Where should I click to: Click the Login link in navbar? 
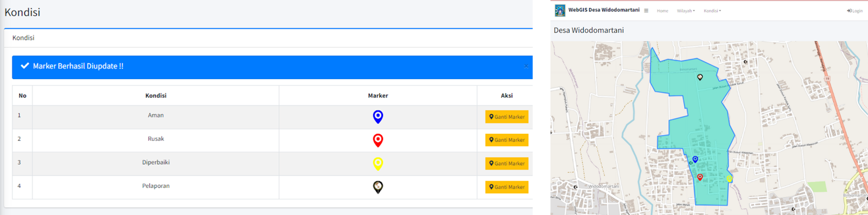point(854,11)
